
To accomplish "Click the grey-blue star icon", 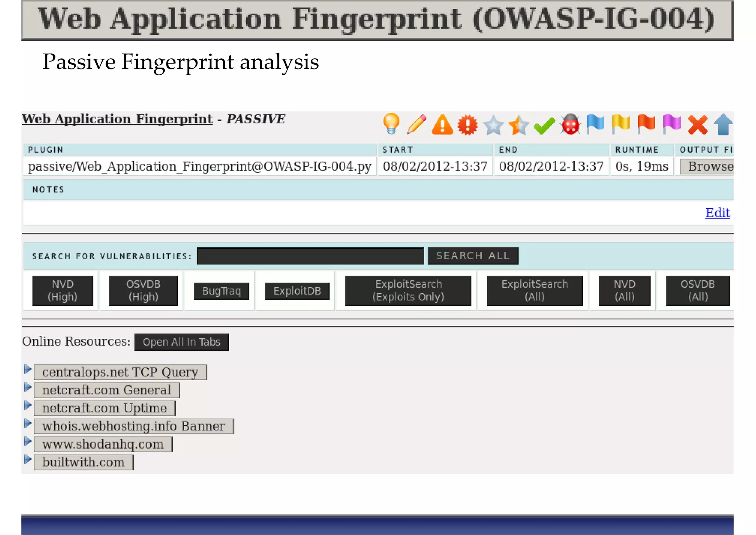I will click(x=493, y=125).
